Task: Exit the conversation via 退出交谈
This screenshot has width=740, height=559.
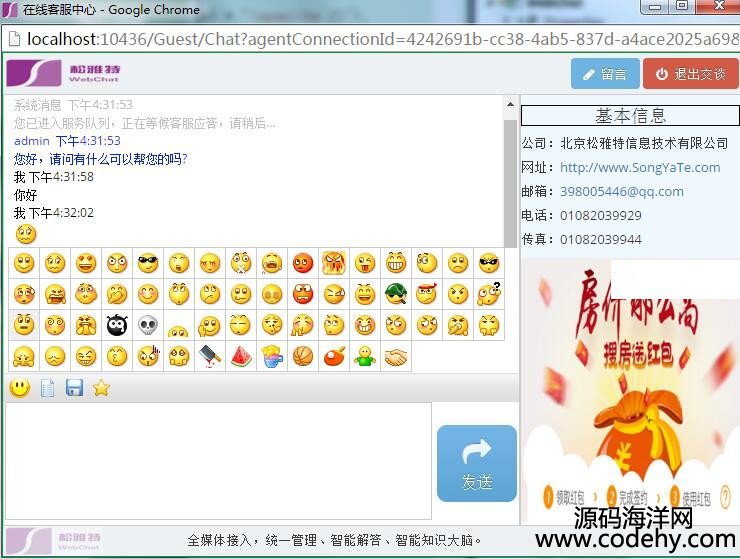Action: [691, 74]
